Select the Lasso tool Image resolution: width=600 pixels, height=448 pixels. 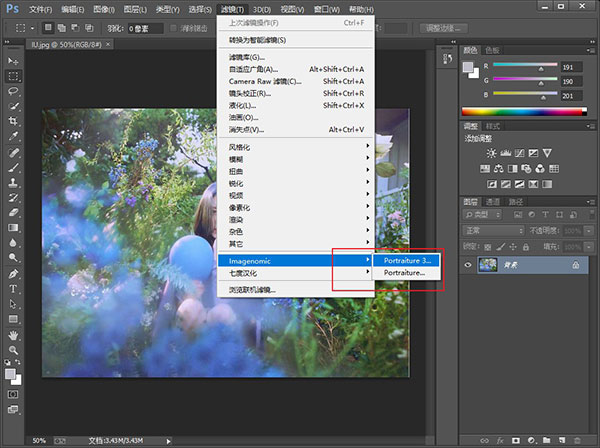[14, 91]
